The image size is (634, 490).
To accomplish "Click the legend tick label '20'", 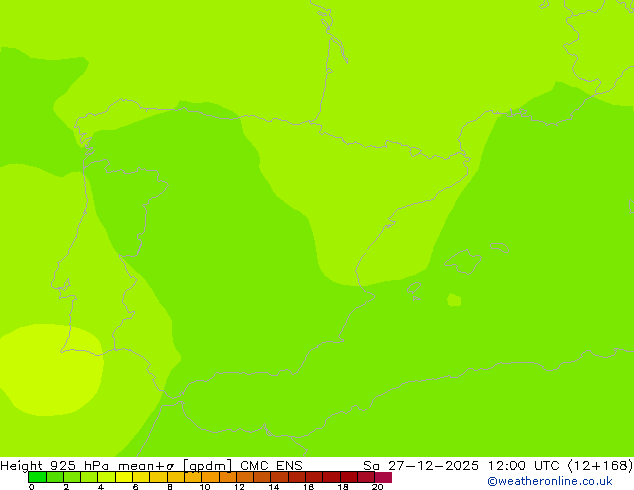I will 377,487.
